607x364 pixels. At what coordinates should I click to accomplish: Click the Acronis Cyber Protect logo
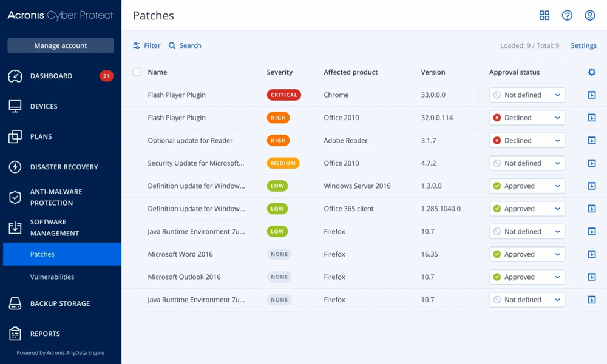[60, 15]
